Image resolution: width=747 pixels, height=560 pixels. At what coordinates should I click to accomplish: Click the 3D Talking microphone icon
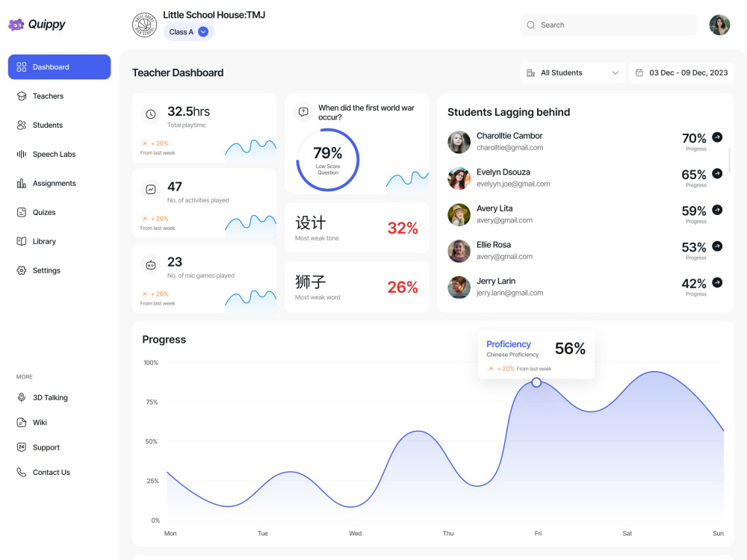click(x=22, y=398)
